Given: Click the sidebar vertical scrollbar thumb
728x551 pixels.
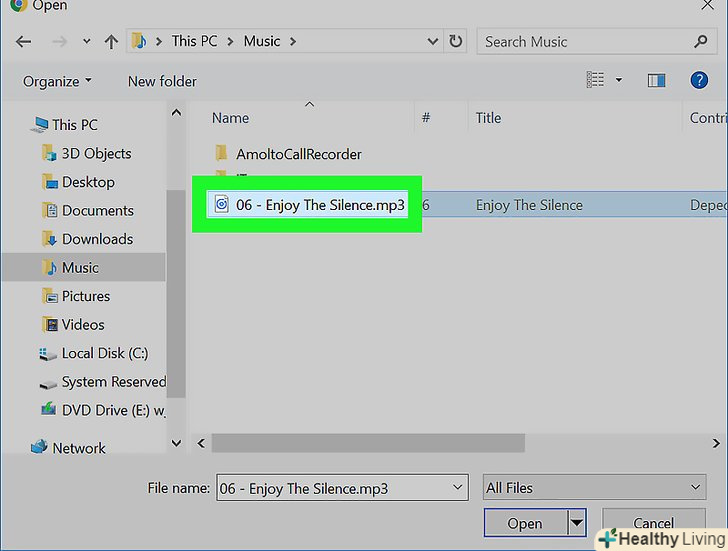Looking at the screenshot, I should coord(176,293).
